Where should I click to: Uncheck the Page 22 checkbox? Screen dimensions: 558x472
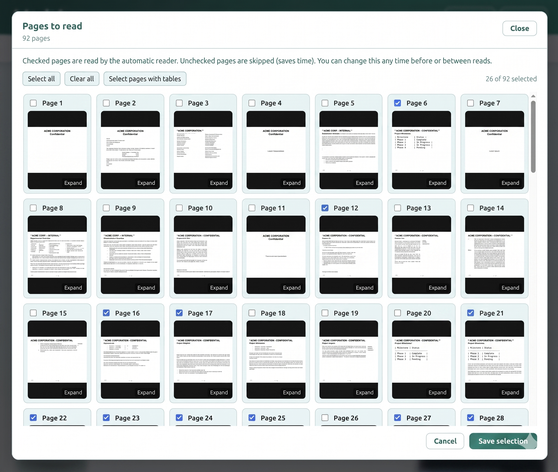(x=33, y=418)
